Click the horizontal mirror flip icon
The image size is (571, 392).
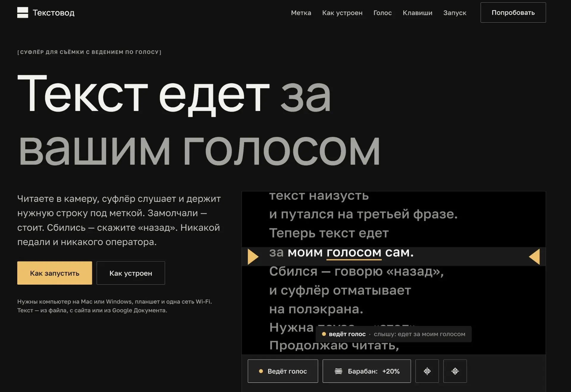pos(427,371)
